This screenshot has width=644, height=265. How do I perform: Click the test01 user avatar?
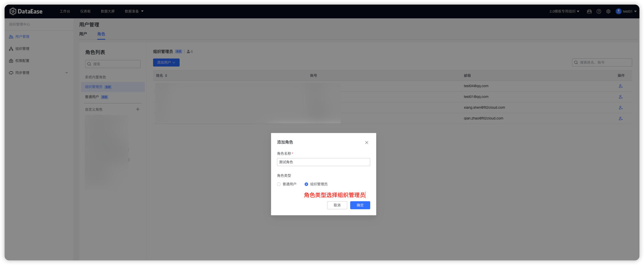point(618,11)
